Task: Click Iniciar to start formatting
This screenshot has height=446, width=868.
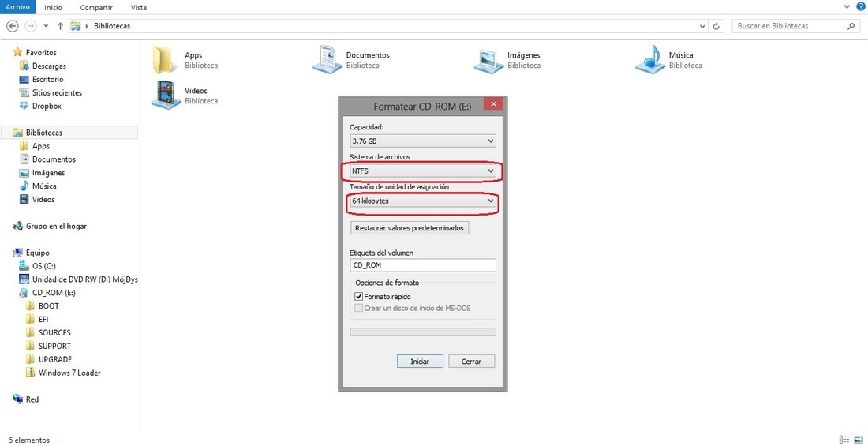Action: point(420,362)
